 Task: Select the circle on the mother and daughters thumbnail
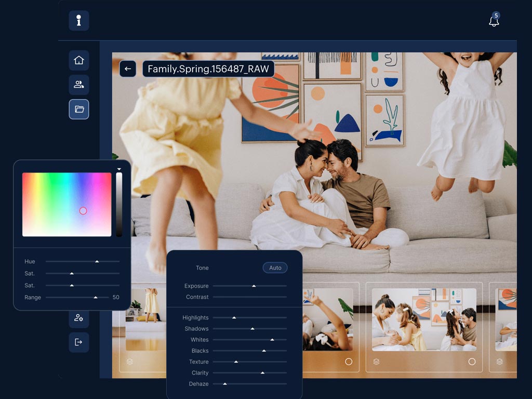pos(472,362)
